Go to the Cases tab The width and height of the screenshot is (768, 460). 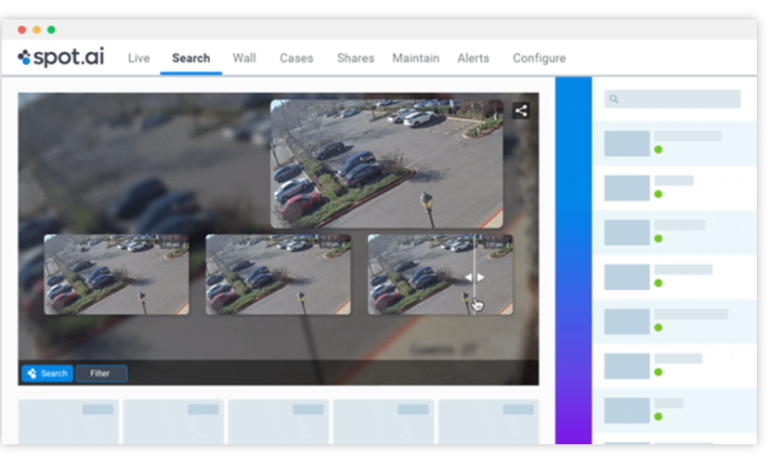click(x=296, y=58)
